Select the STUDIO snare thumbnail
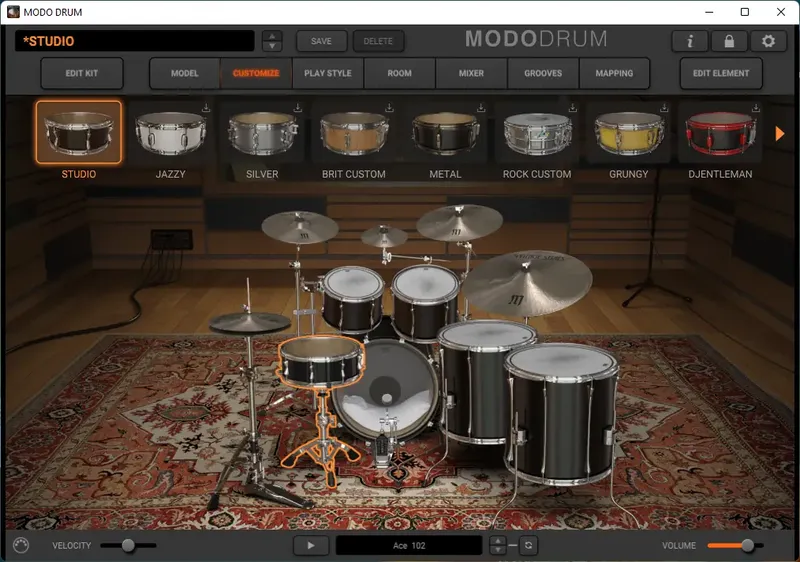The width and height of the screenshot is (800, 562). (79, 133)
